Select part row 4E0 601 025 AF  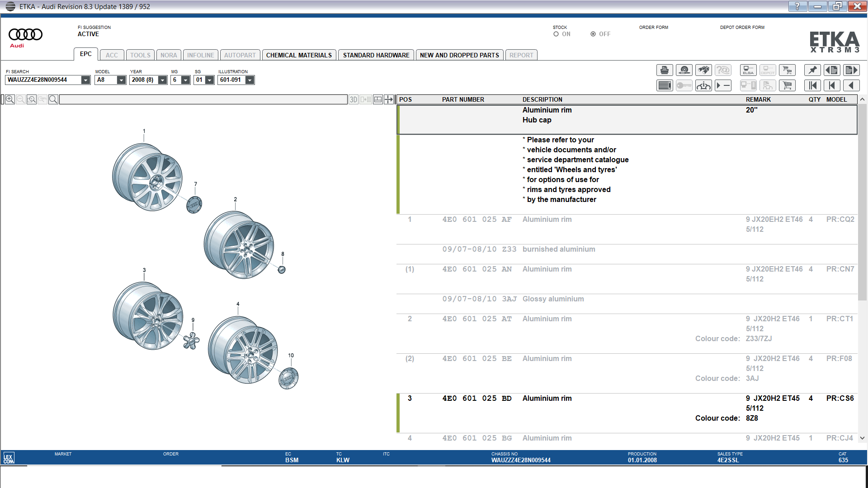pos(627,229)
